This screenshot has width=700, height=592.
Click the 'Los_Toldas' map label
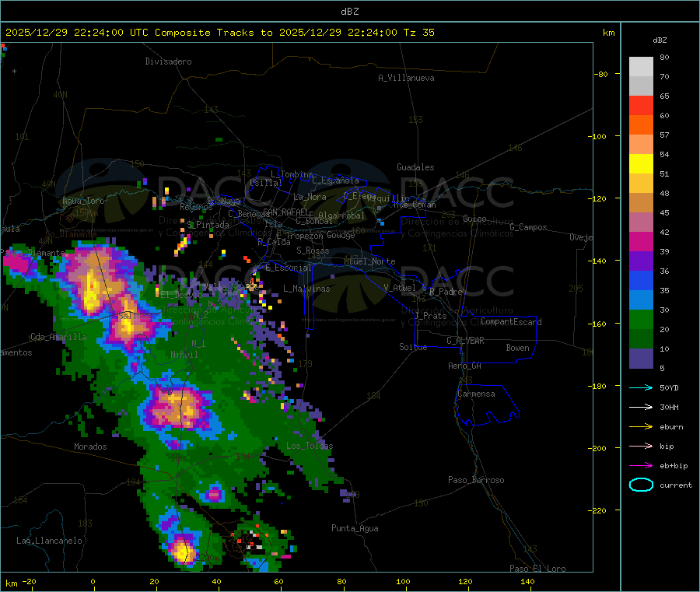[310, 446]
